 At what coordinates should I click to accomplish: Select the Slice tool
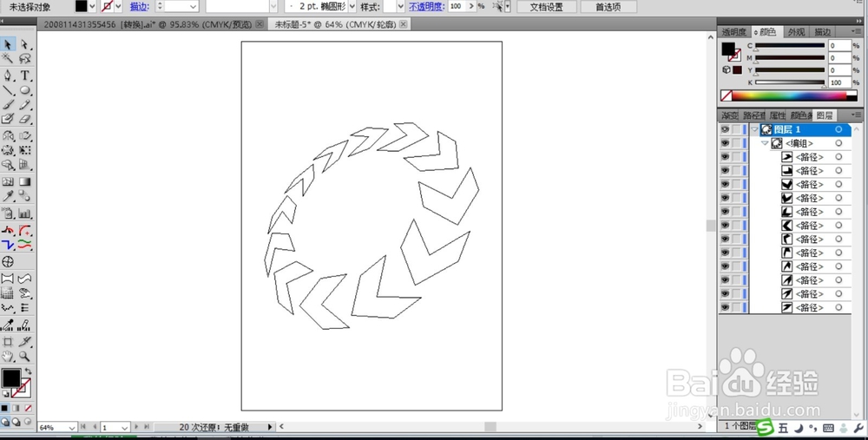tap(25, 341)
